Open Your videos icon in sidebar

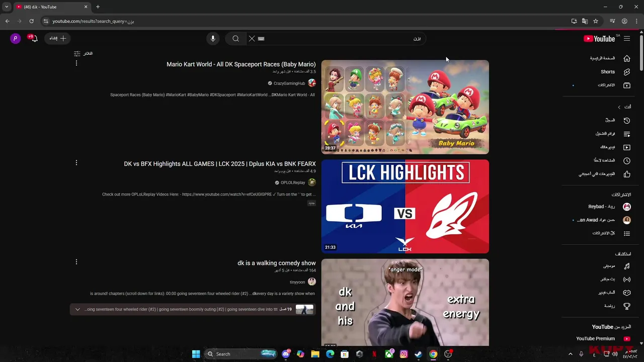click(627, 147)
